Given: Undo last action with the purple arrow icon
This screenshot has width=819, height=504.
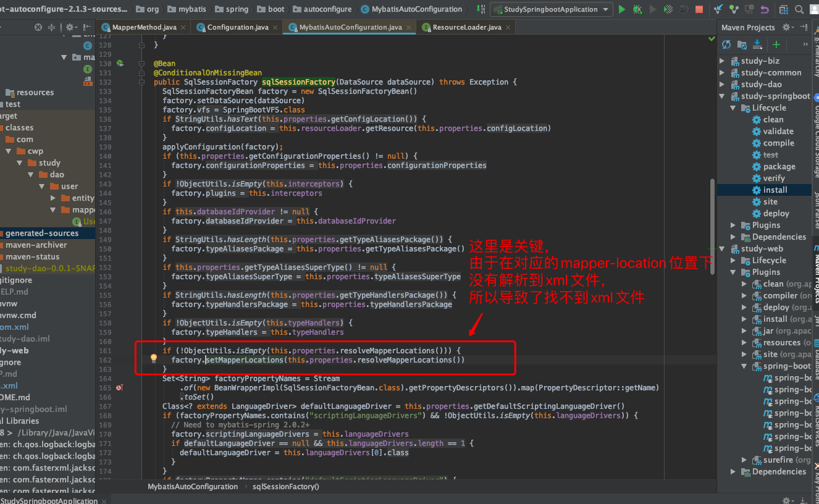Looking at the screenshot, I should tap(765, 10).
